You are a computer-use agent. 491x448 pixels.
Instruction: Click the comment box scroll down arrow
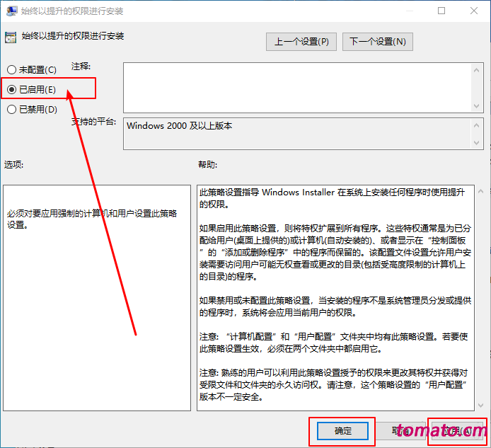coord(477,106)
